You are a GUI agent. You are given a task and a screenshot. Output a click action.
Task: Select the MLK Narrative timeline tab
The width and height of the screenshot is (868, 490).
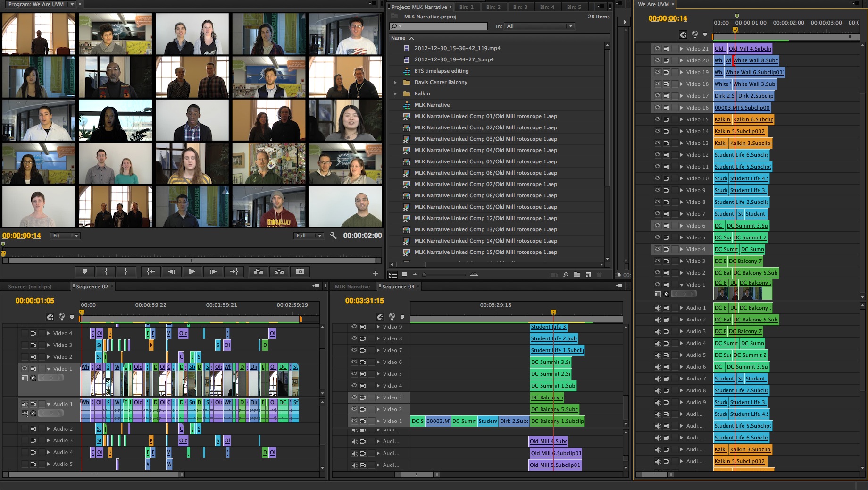(x=352, y=287)
